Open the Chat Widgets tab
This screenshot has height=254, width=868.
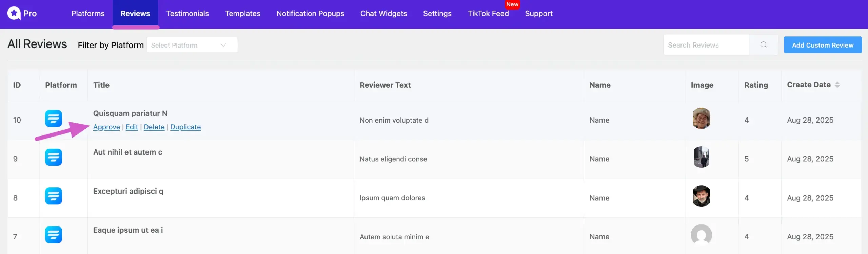(x=383, y=14)
